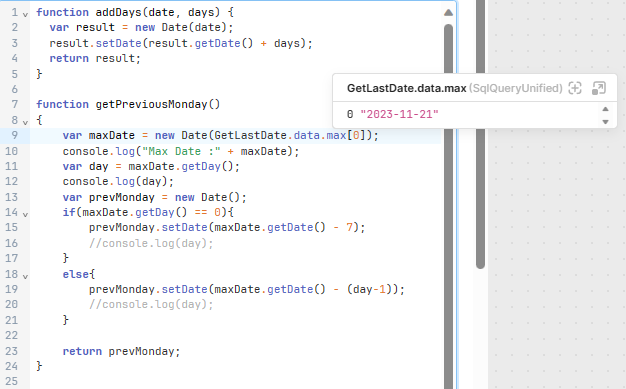
Task: Collapse the if block at line 14
Action: pyautogui.click(x=25, y=214)
